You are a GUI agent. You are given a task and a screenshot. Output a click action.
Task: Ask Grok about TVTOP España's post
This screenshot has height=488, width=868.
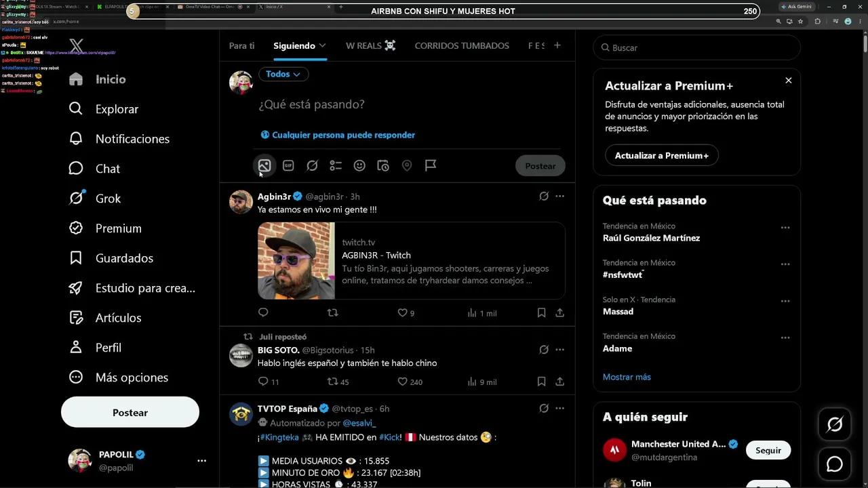coord(543,409)
